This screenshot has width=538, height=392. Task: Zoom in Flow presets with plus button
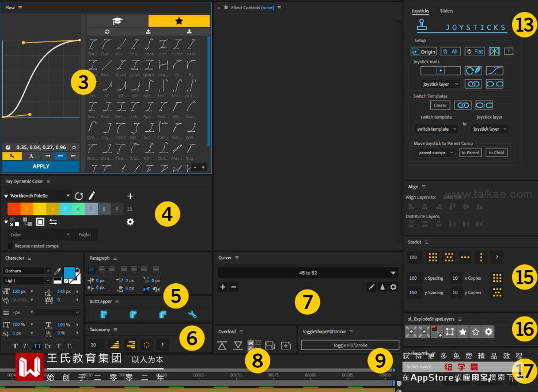click(x=203, y=168)
